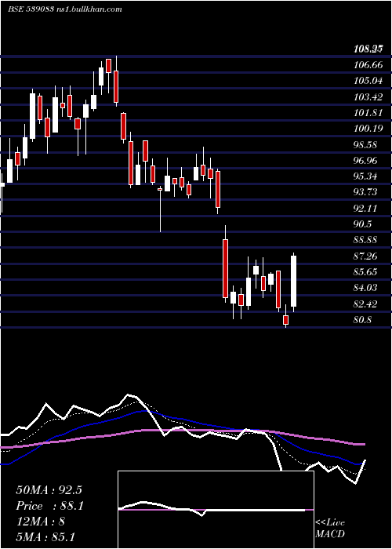Click the <<Live MACD label
This screenshot has width=392, height=549.
[x=330, y=528]
